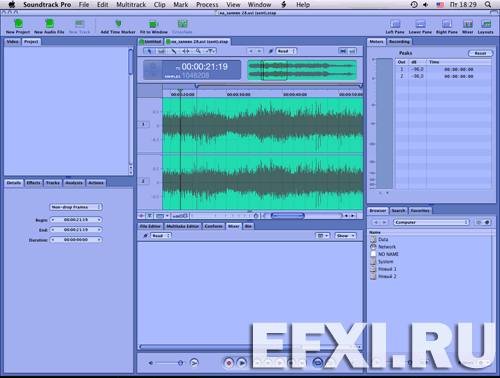Click the previous selection arrow button

(251, 51)
